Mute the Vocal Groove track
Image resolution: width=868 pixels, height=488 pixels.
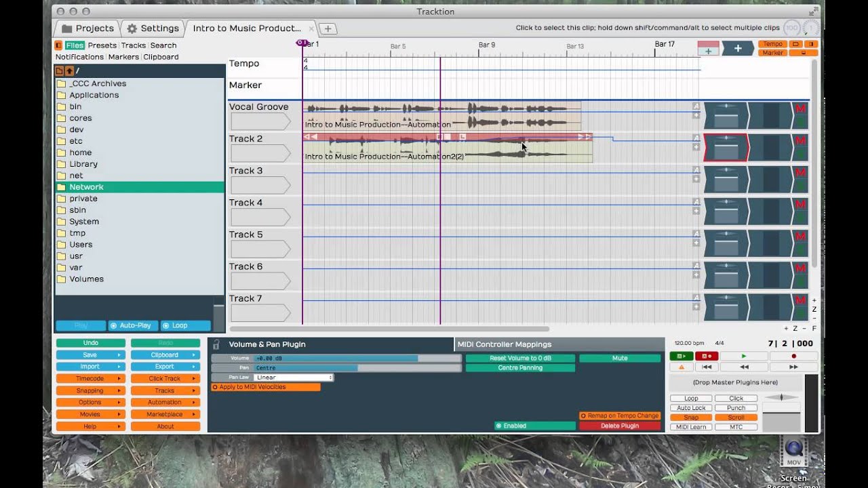coord(800,108)
